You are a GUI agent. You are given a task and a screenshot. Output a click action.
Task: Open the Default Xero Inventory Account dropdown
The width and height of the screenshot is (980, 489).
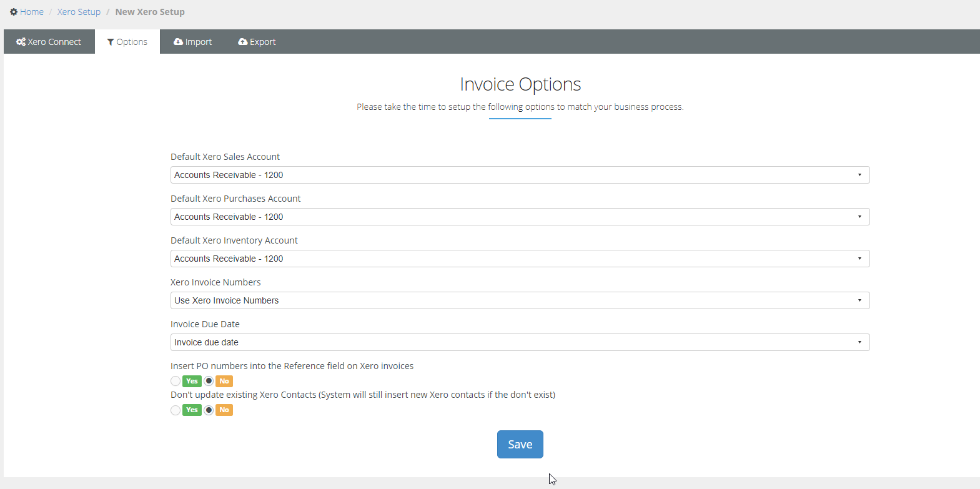520,259
